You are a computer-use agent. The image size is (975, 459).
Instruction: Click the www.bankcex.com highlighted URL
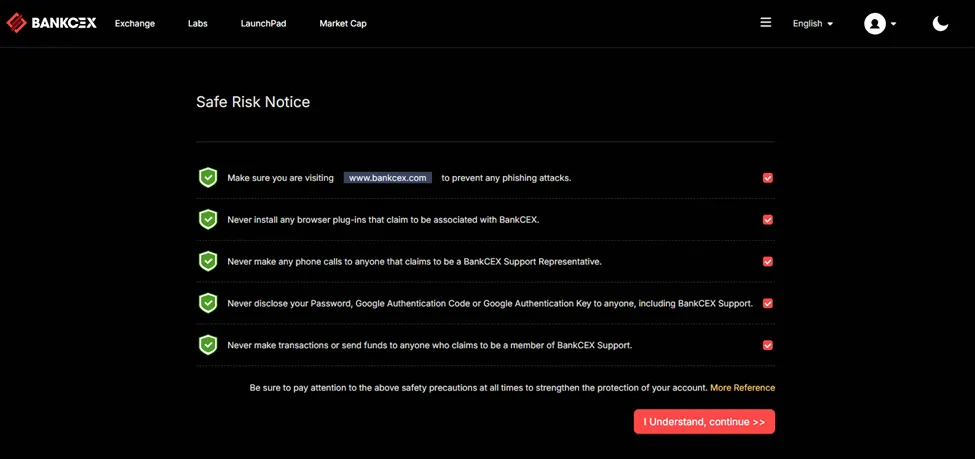(x=387, y=178)
